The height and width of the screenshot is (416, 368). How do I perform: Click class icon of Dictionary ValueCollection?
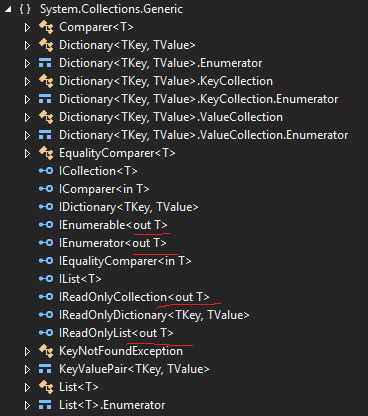pos(46,117)
